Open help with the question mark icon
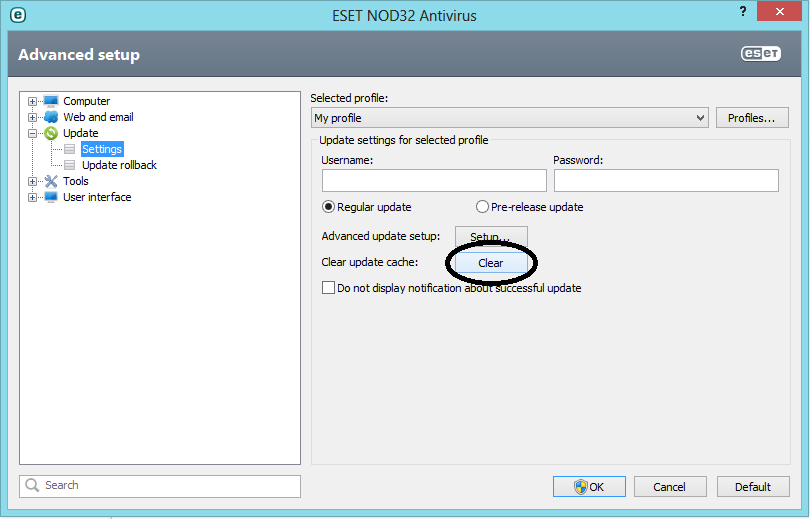 [743, 11]
